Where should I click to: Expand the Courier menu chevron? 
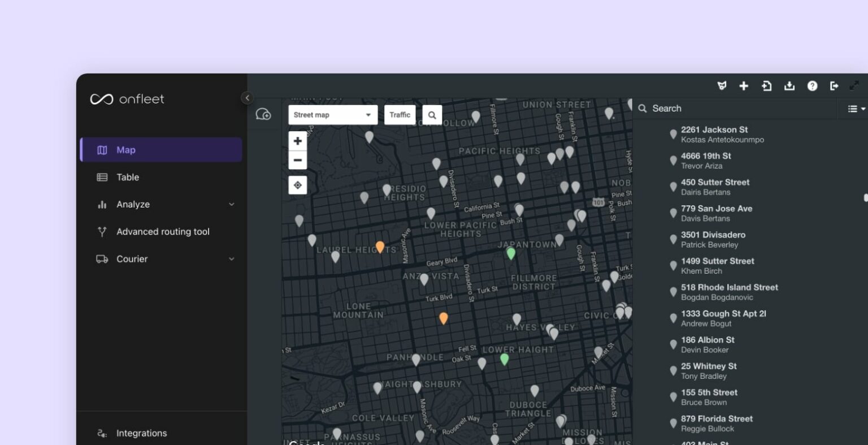(x=231, y=259)
